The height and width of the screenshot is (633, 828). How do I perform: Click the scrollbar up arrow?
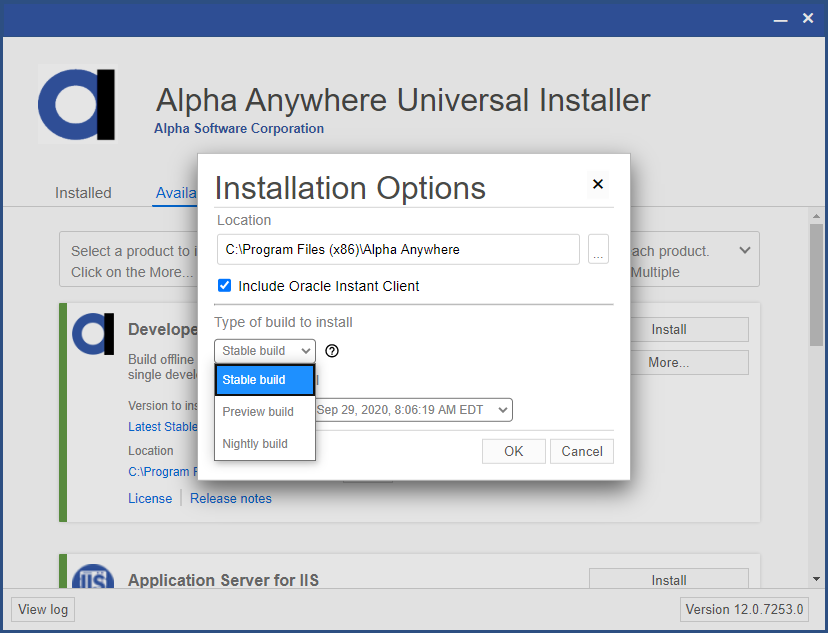point(816,216)
